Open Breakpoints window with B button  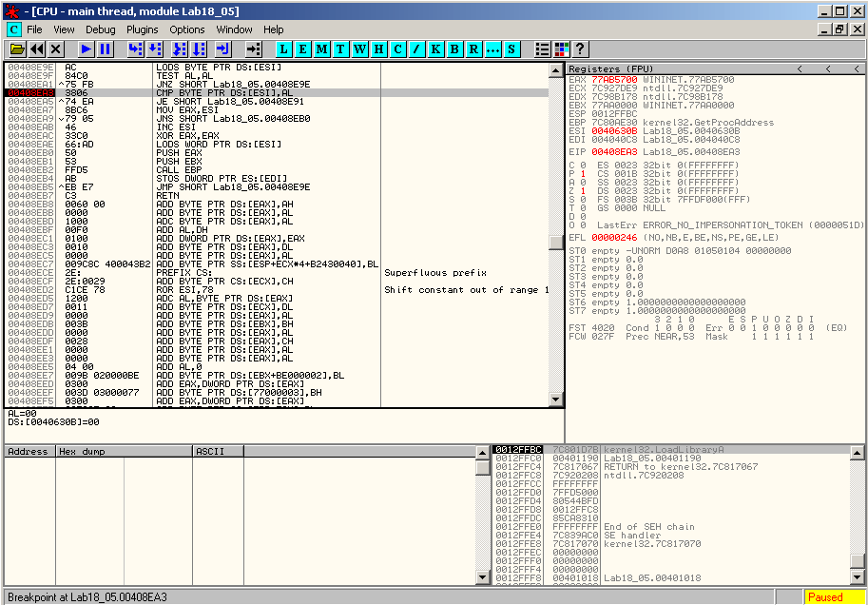(454, 49)
